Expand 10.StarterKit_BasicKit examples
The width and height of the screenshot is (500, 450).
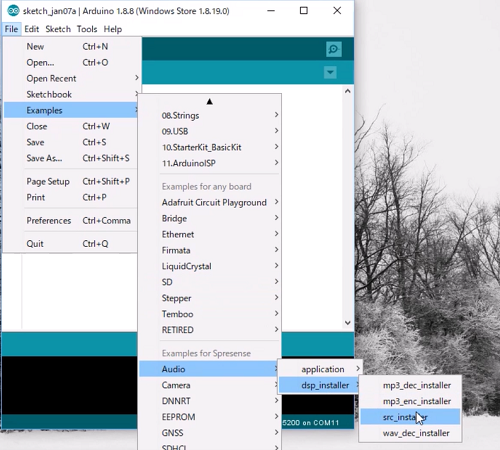coord(210,147)
